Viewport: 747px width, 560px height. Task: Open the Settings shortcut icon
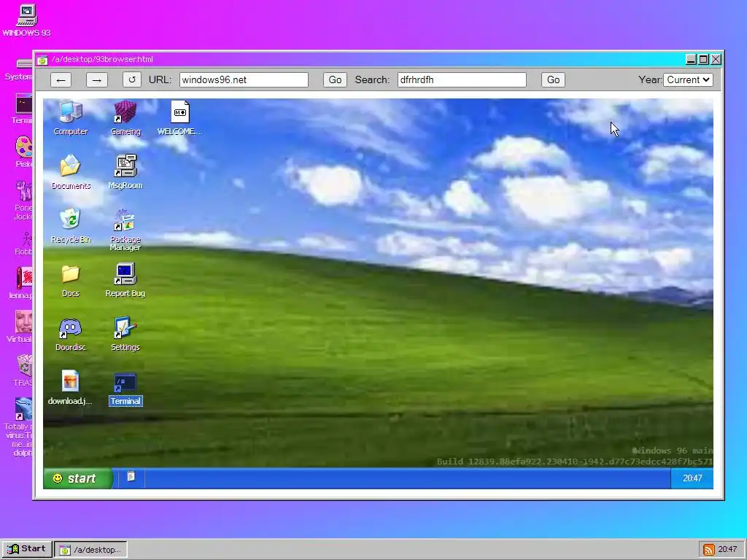[x=125, y=334]
